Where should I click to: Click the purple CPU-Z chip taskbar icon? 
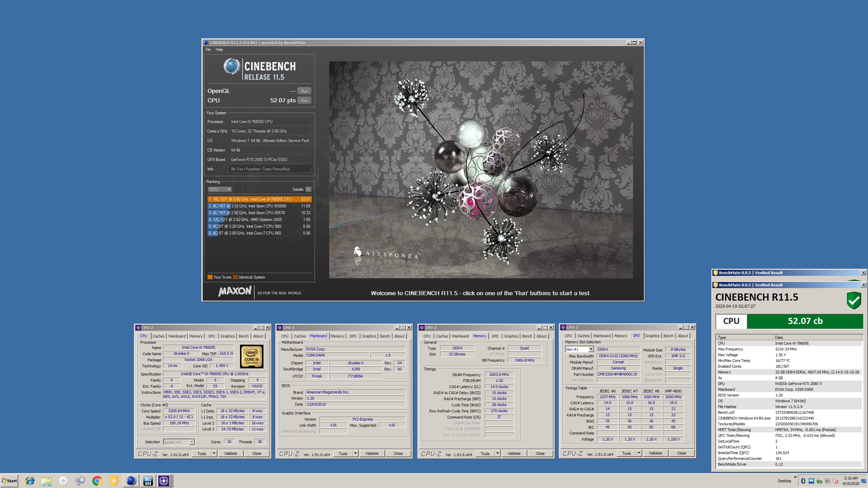pyautogui.click(x=164, y=481)
